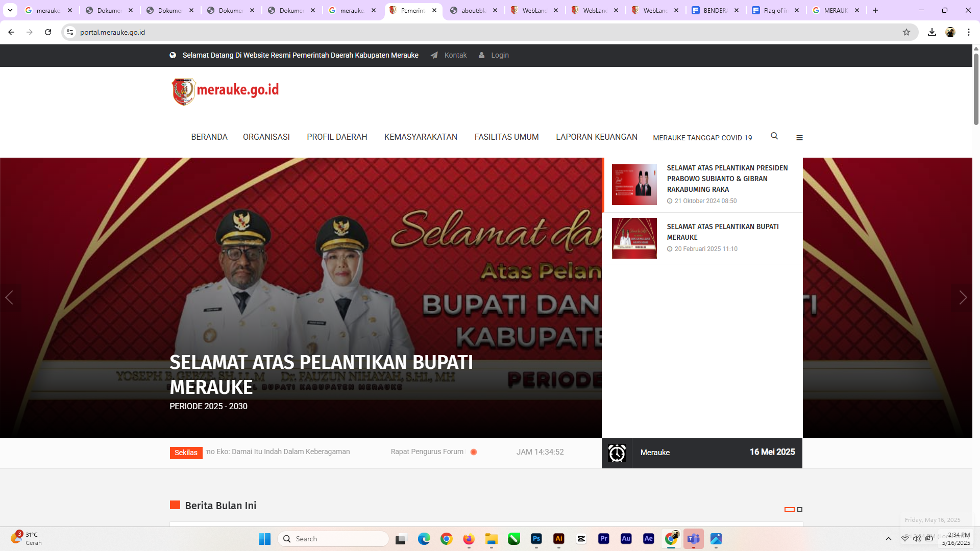Screen dimensions: 980x551
Task: Open the PROFIL DAERAH menu
Action: pos(337,137)
